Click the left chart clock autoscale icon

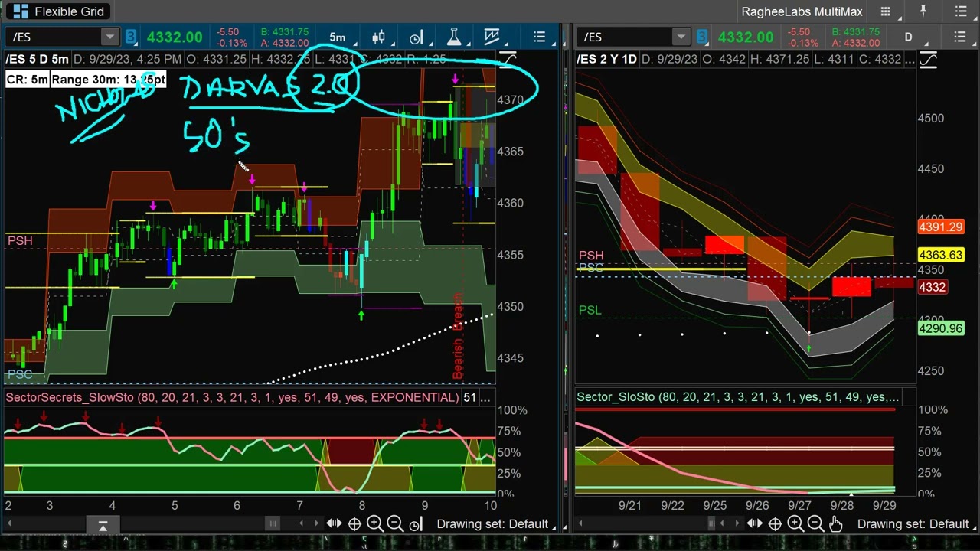click(x=415, y=524)
